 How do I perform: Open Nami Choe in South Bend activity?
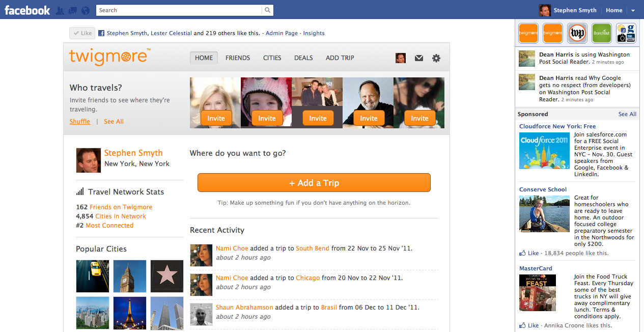232,248
